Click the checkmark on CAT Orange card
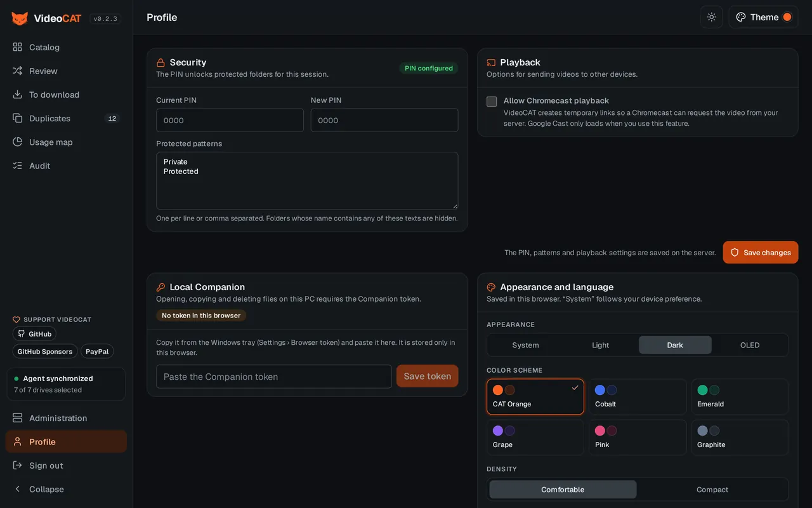 tap(575, 387)
